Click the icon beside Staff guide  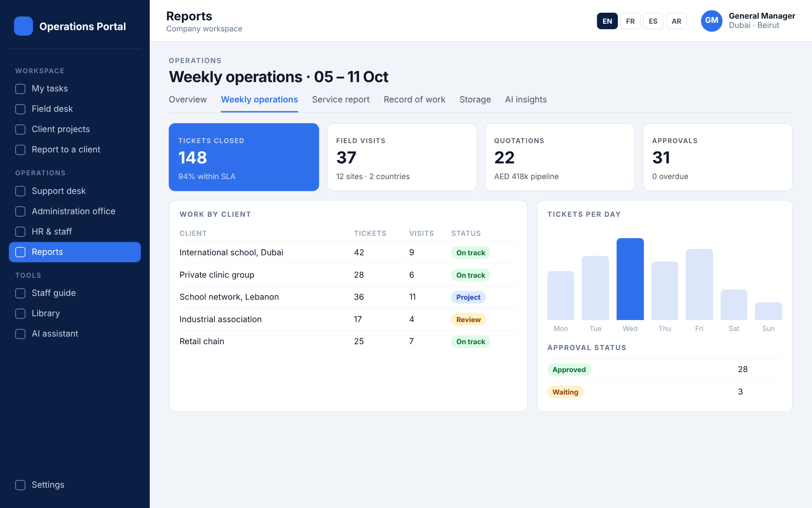tap(20, 293)
